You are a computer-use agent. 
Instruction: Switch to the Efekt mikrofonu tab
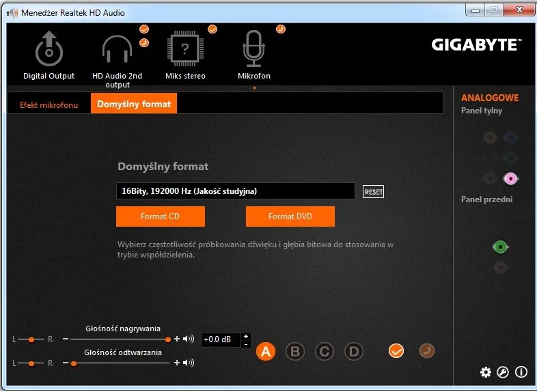49,104
